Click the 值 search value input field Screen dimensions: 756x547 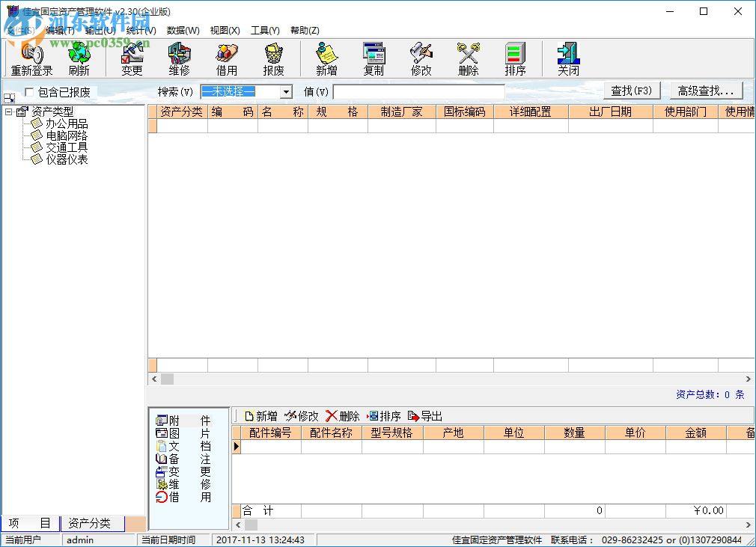coord(419,91)
